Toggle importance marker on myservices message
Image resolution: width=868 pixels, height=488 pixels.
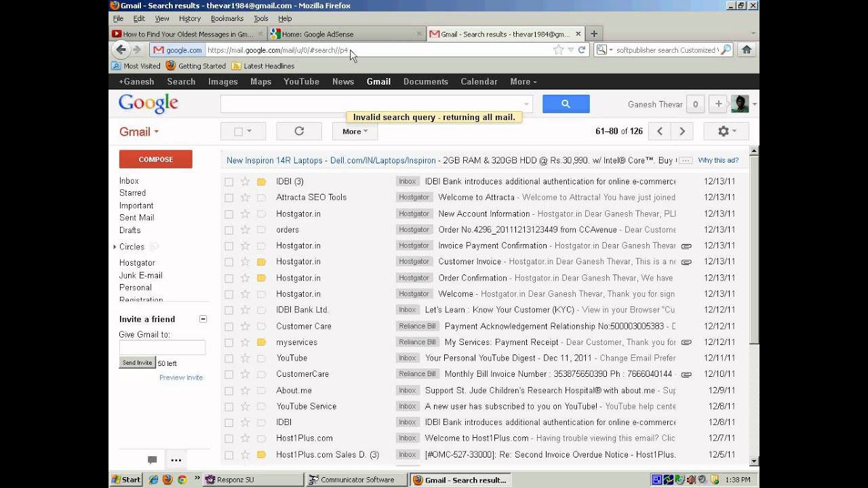(x=261, y=342)
